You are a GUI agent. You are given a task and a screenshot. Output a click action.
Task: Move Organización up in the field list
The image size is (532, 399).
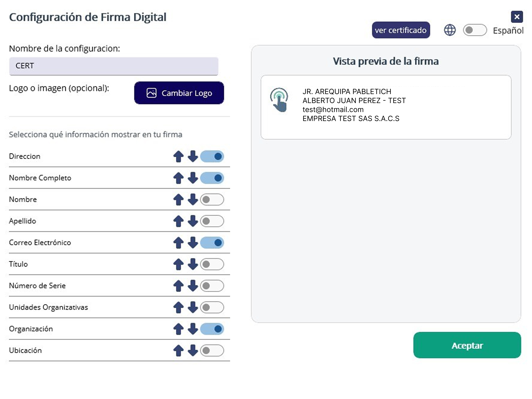pyautogui.click(x=178, y=329)
